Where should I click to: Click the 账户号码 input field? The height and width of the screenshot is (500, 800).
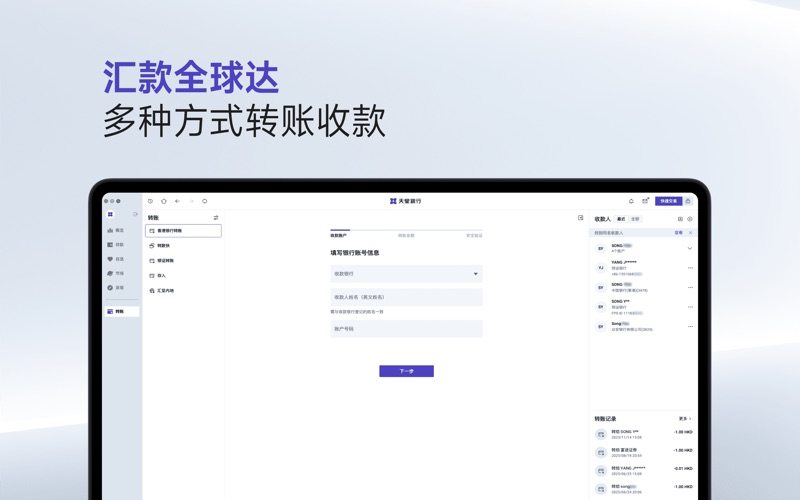pos(406,329)
